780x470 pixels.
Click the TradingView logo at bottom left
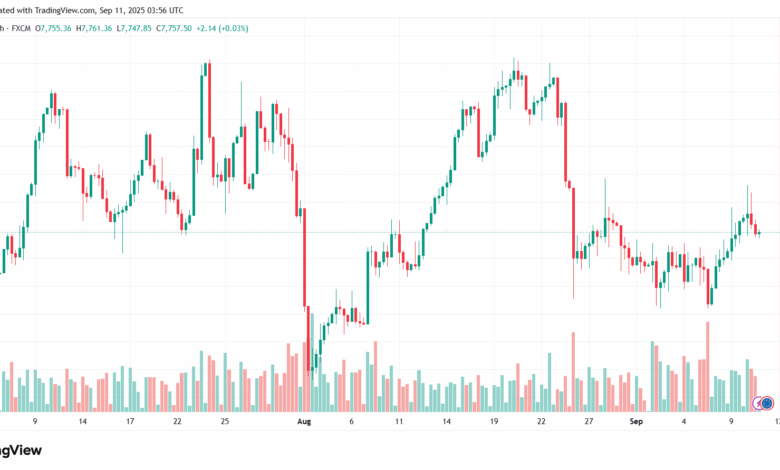20,450
